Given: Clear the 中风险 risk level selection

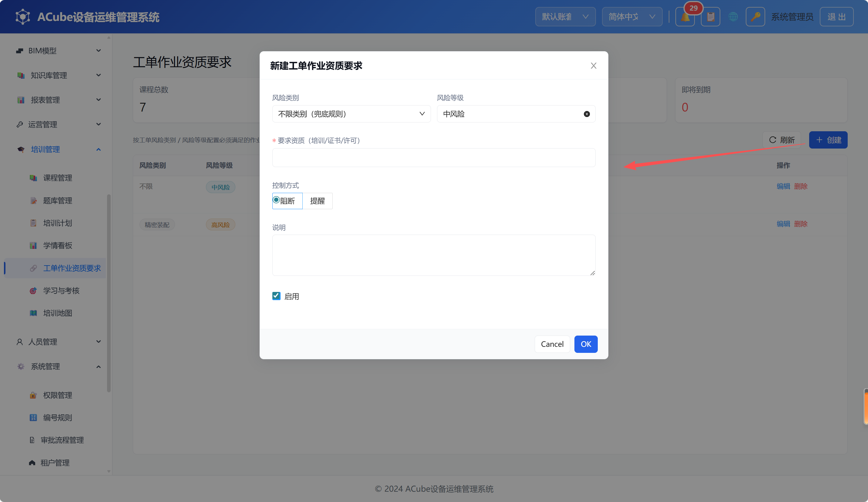Looking at the screenshot, I should point(587,114).
